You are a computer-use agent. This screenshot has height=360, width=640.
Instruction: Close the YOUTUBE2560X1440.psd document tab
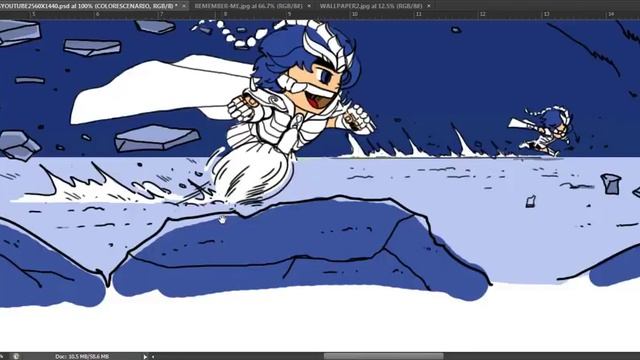(184, 6)
